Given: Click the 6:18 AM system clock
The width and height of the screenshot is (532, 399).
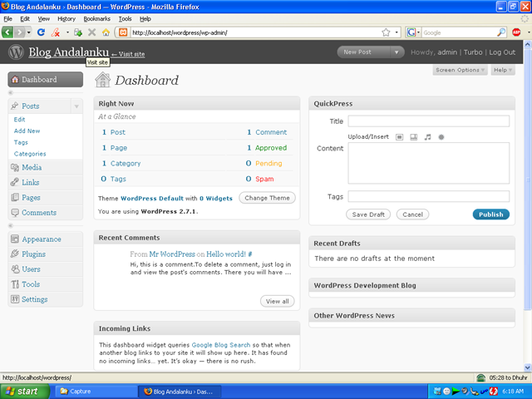Looking at the screenshot, I should tap(513, 392).
